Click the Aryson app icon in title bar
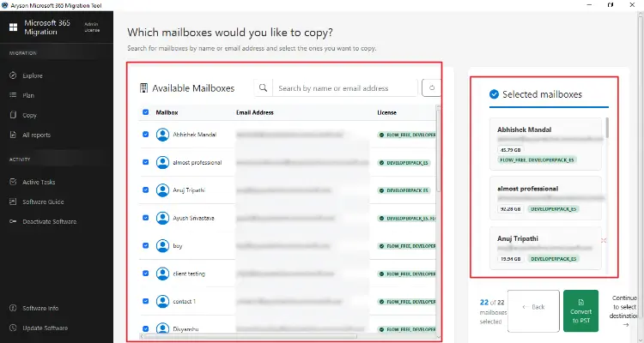The height and width of the screenshot is (343, 644). tap(4, 5)
